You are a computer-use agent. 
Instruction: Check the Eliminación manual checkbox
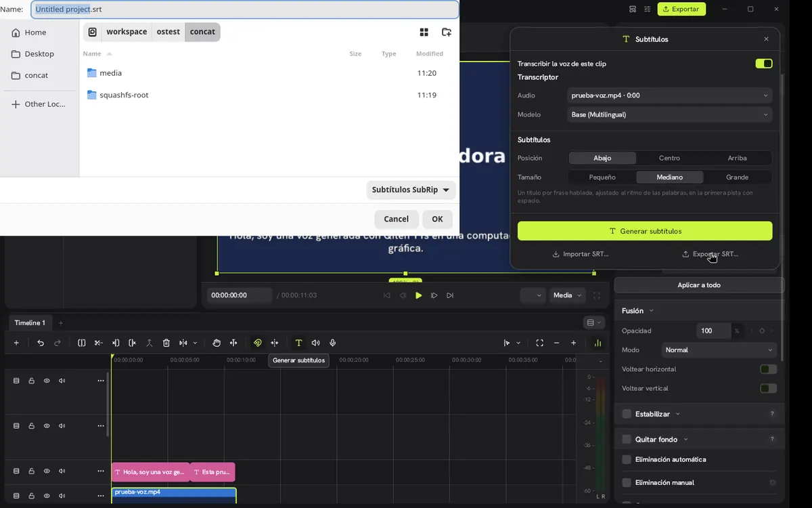[x=627, y=482]
